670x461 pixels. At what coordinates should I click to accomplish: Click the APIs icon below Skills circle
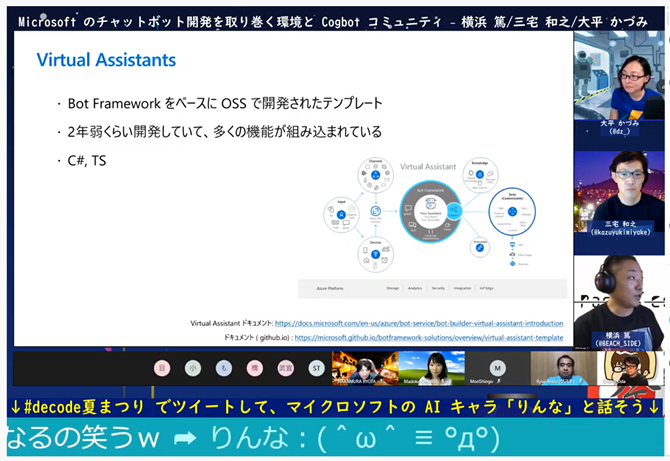click(x=512, y=244)
